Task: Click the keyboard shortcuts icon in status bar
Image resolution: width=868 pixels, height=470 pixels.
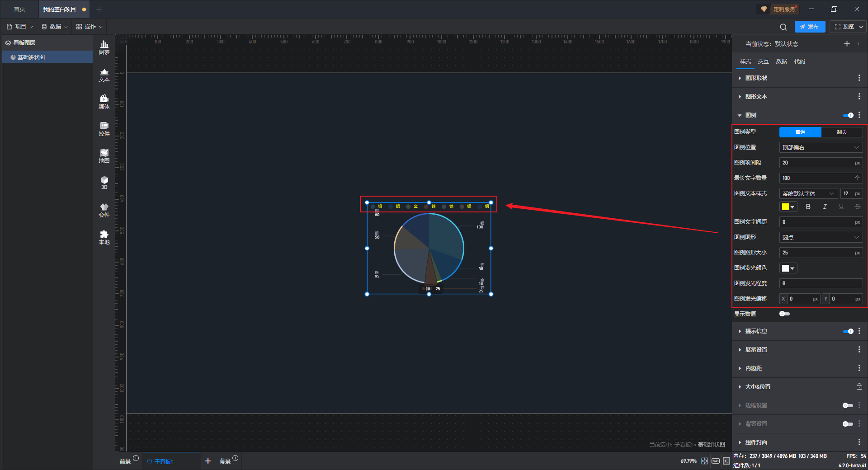Action: tap(716, 461)
